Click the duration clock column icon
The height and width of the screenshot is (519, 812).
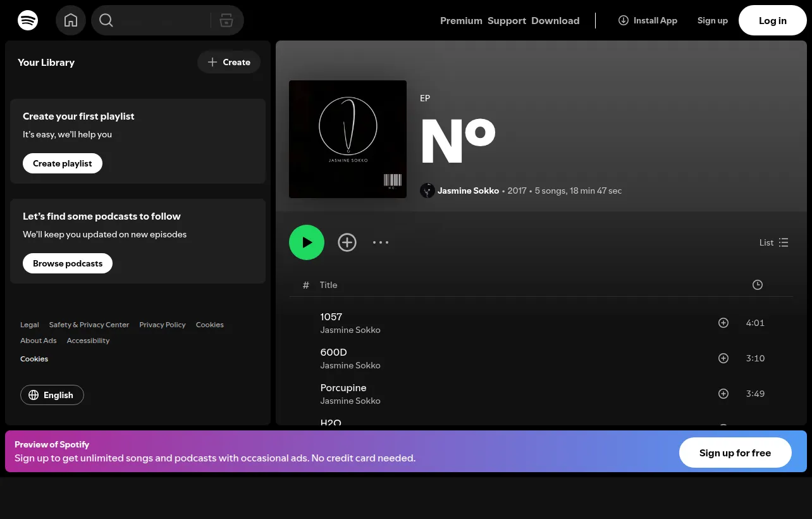point(758,285)
